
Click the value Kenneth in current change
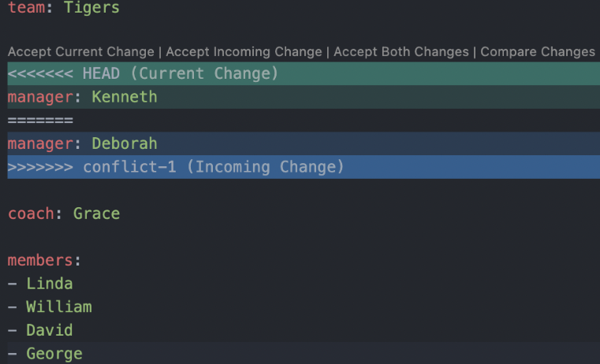[125, 98]
